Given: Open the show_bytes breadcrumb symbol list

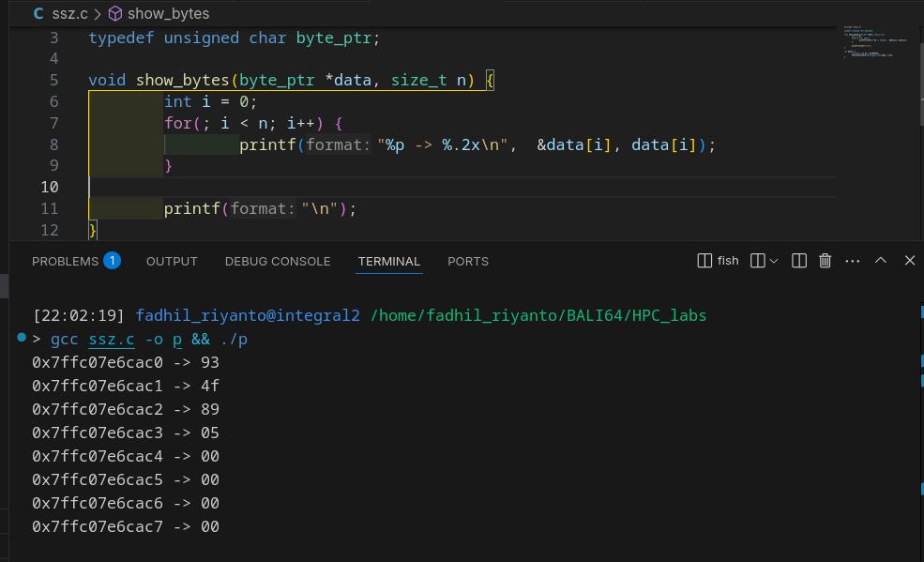Looking at the screenshot, I should pos(169,14).
